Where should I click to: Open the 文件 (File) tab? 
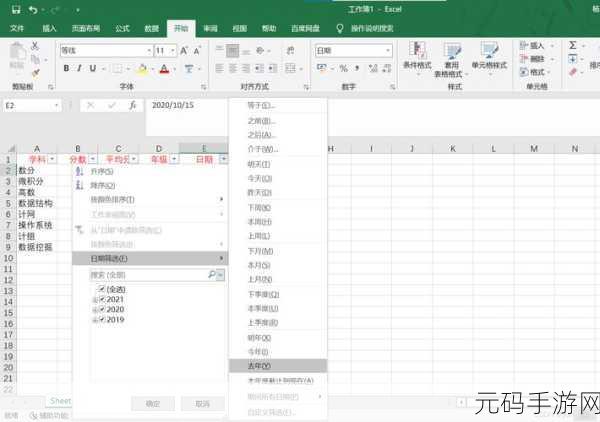[17, 28]
